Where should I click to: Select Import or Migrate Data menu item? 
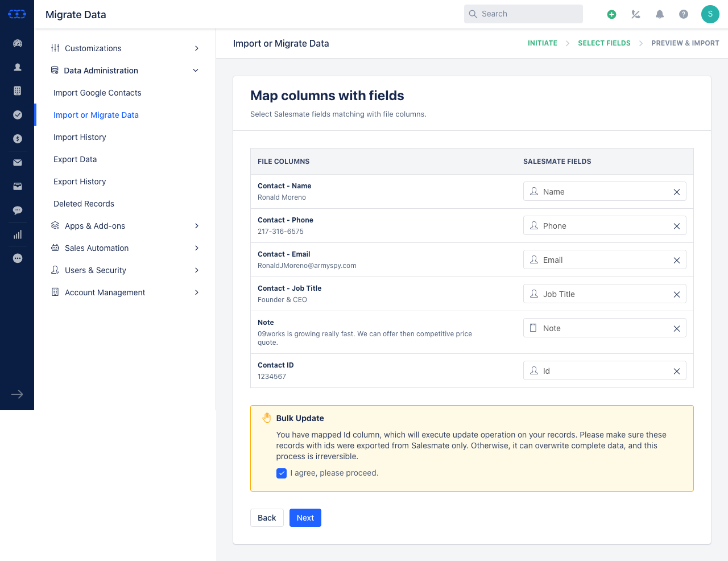click(x=96, y=115)
